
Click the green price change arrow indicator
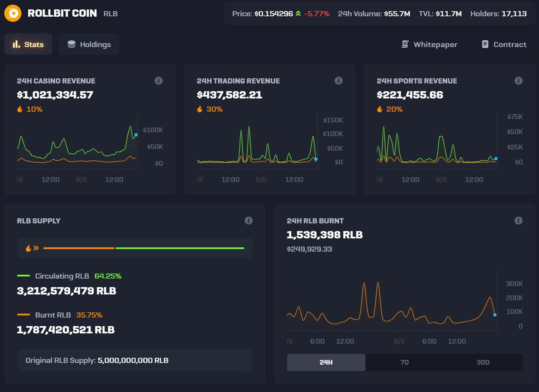pyautogui.click(x=298, y=13)
